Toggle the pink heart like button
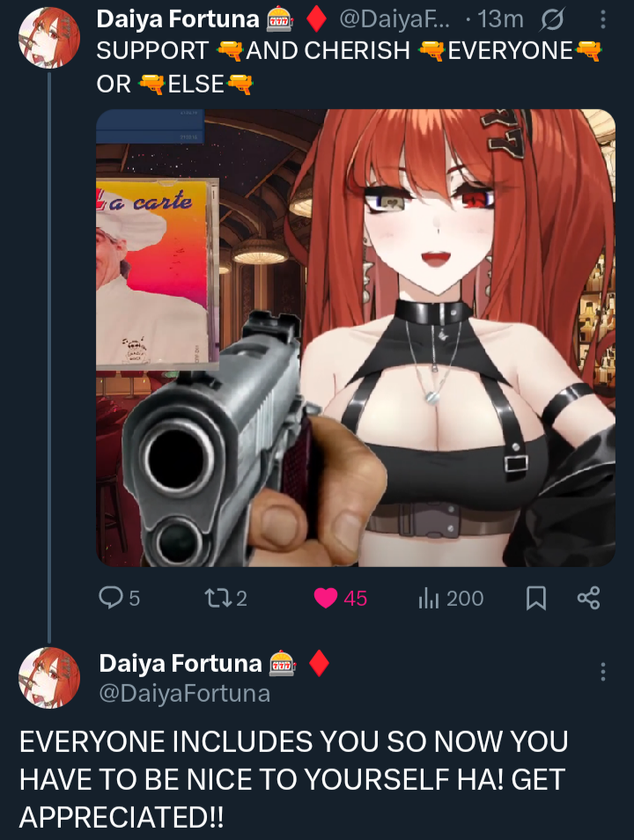 (325, 598)
